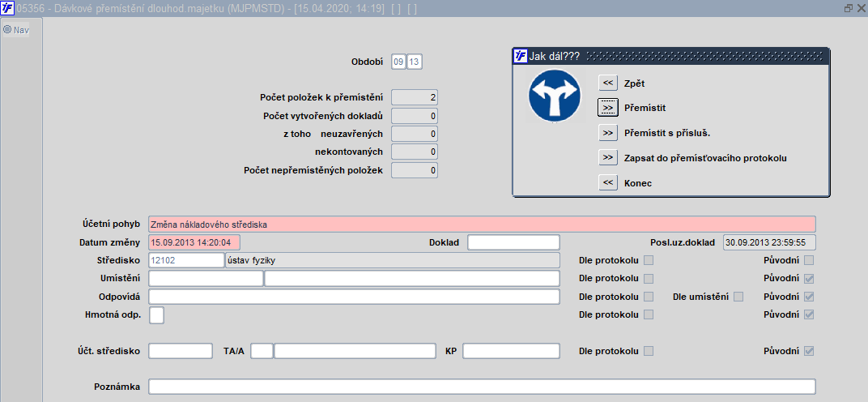This screenshot has width=868, height=402.
Task: Click the TA/A short code field
Action: (x=262, y=351)
